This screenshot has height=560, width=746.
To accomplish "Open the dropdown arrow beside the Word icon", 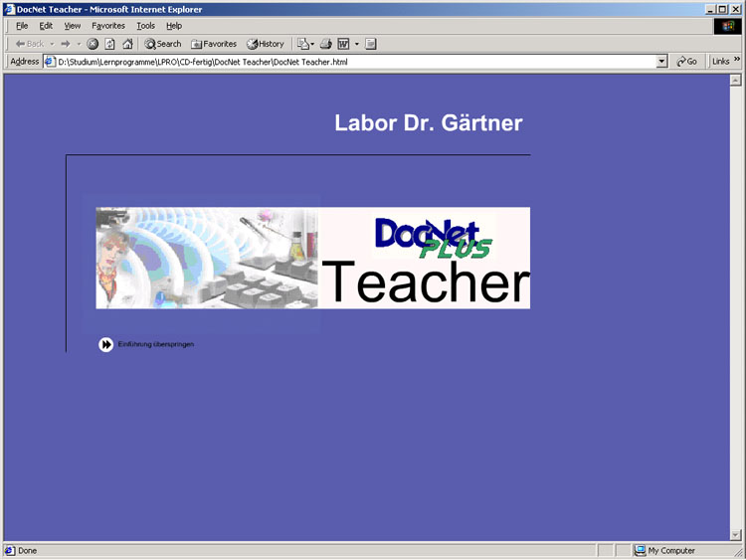I will tap(356, 44).
